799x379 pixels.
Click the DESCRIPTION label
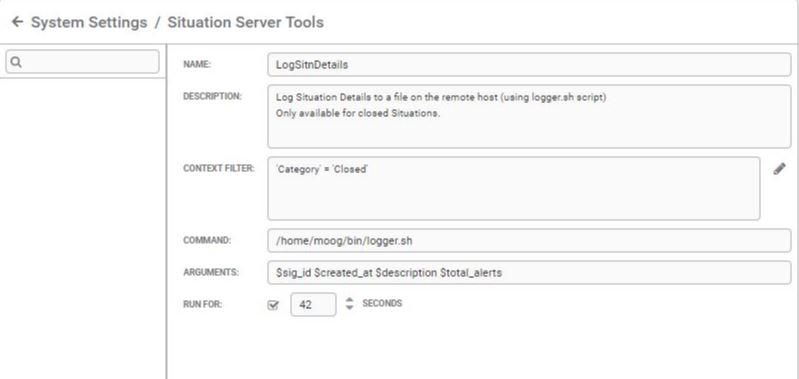point(212,96)
